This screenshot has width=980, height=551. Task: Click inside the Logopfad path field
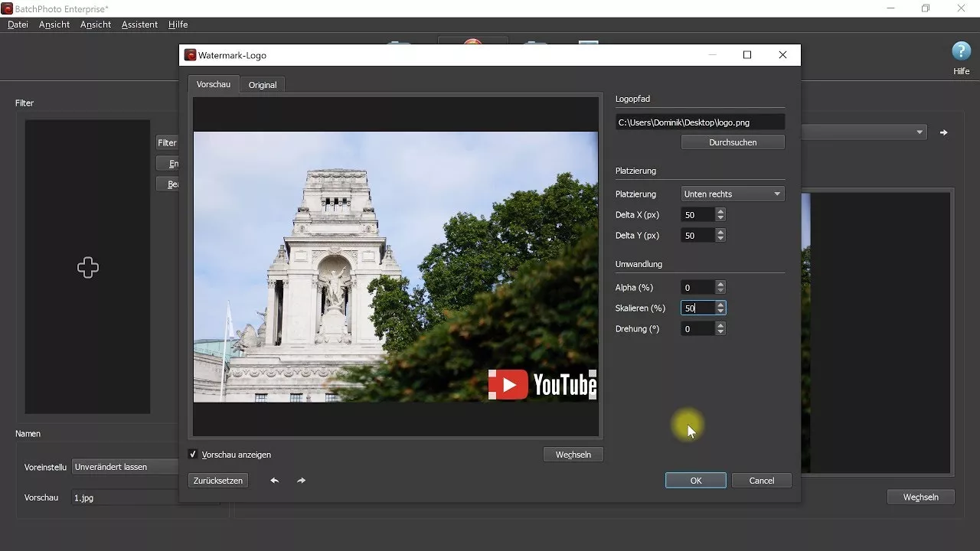coord(698,122)
